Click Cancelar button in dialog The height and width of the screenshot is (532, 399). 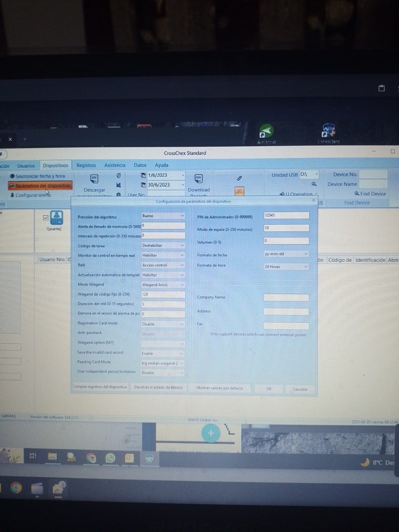300,389
